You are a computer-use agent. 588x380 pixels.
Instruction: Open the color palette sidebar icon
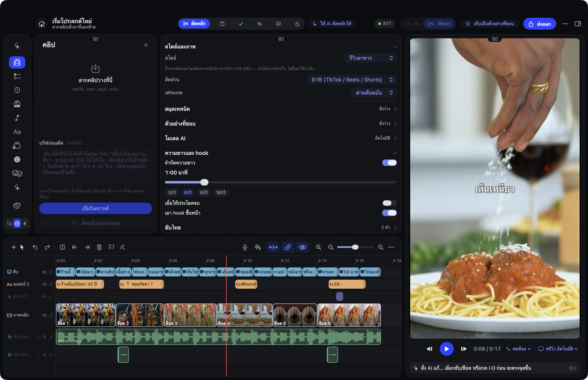pos(17,205)
